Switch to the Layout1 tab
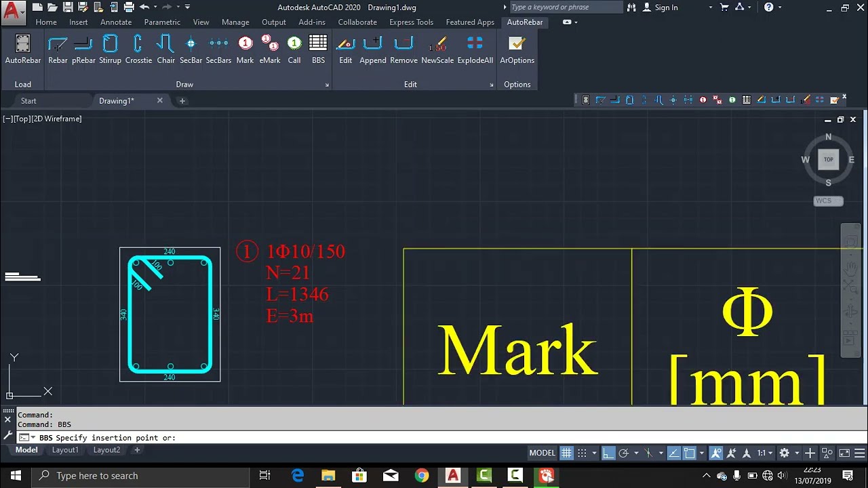The height and width of the screenshot is (488, 868). pos(65,450)
